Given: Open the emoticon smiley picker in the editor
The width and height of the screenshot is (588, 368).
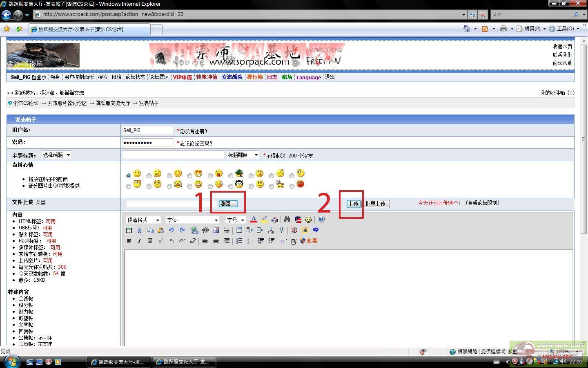Looking at the screenshot, I should pyautogui.click(x=309, y=220).
